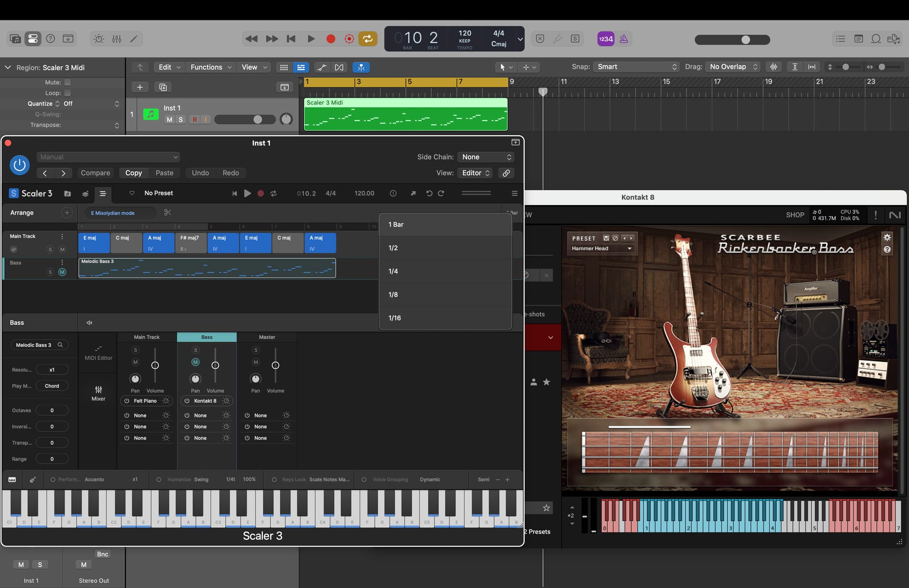Open the Snap Smart dropdown

[637, 67]
